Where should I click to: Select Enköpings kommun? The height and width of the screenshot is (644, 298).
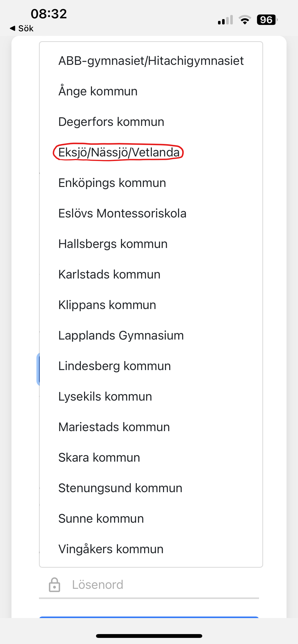click(112, 183)
